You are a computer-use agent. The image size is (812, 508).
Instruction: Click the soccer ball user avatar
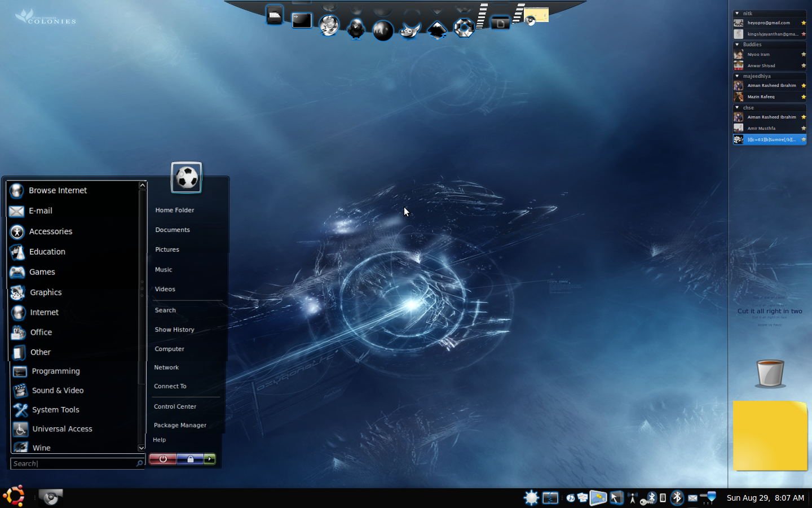tap(187, 177)
